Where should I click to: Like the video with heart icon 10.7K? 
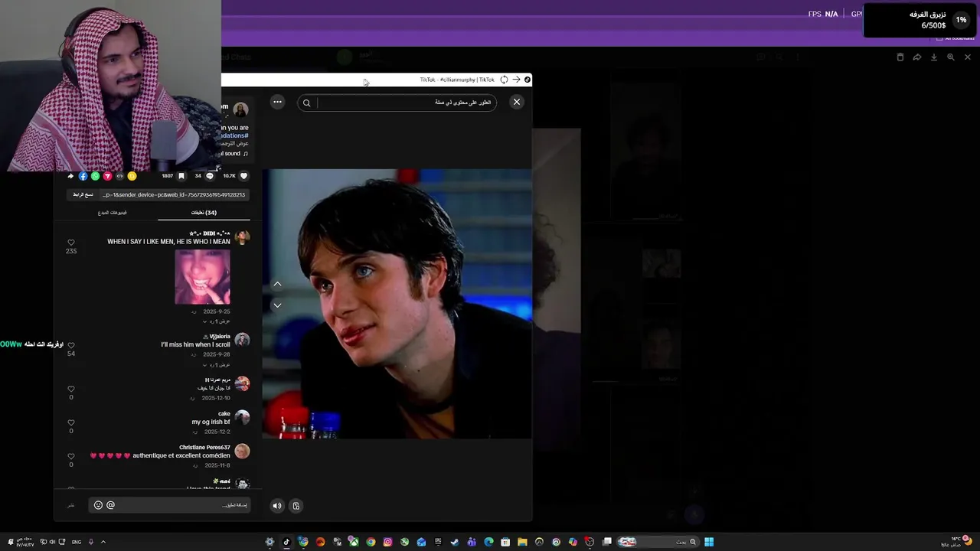click(244, 176)
